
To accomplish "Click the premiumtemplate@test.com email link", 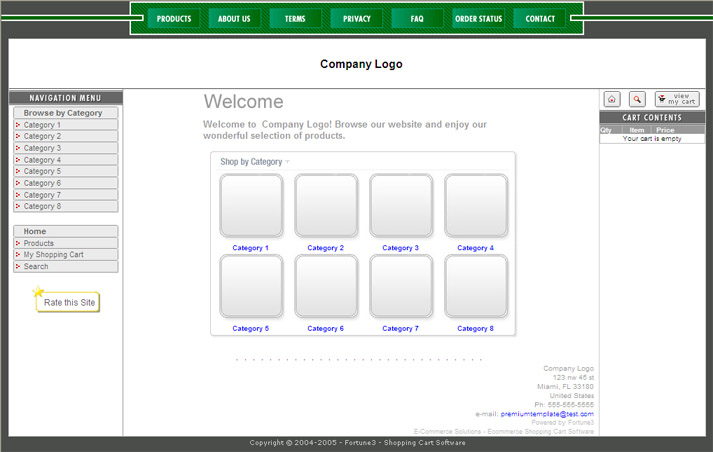I will [x=547, y=414].
